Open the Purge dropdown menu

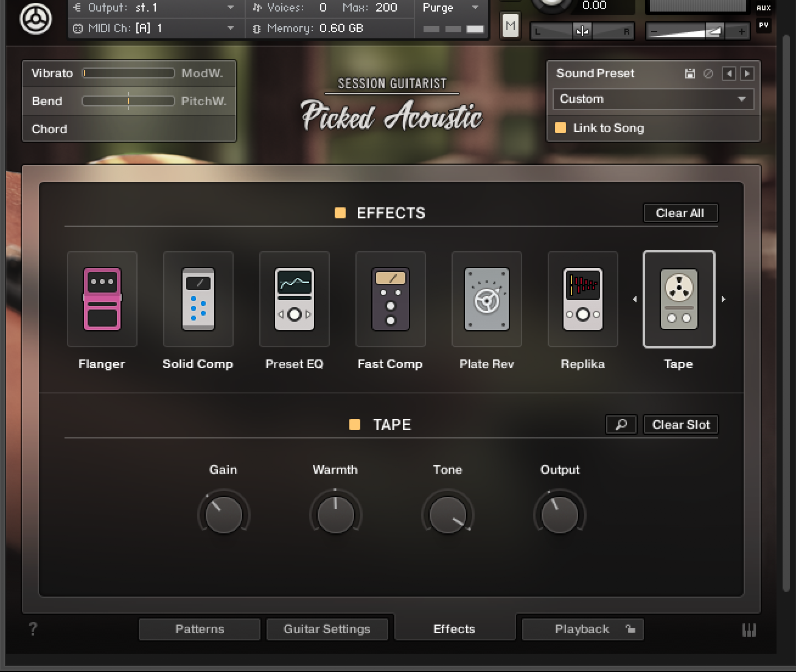(451, 8)
